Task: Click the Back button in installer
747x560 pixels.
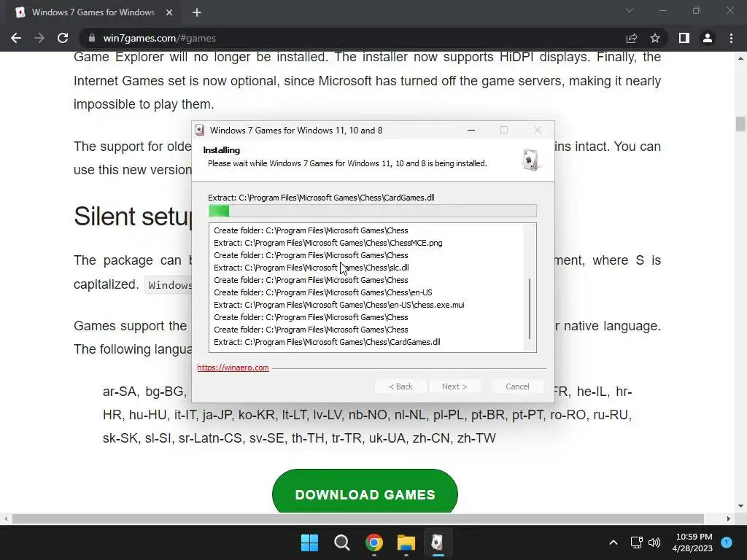Action: click(400, 386)
